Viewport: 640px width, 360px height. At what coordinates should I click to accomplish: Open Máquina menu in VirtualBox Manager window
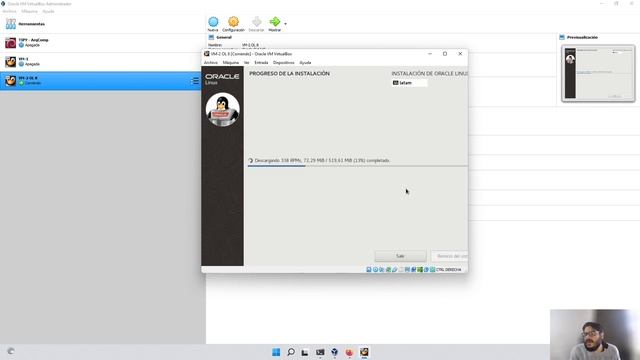[29, 11]
